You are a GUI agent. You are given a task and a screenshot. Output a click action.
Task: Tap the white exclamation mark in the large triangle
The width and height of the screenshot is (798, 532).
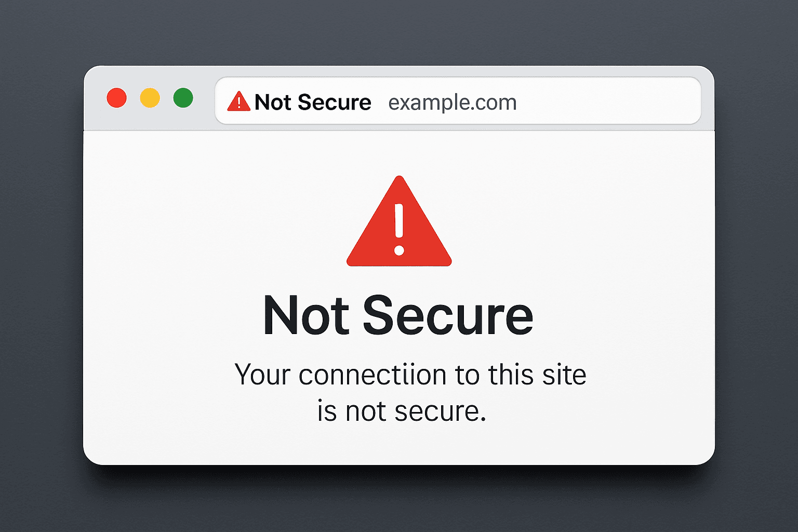coord(399,229)
